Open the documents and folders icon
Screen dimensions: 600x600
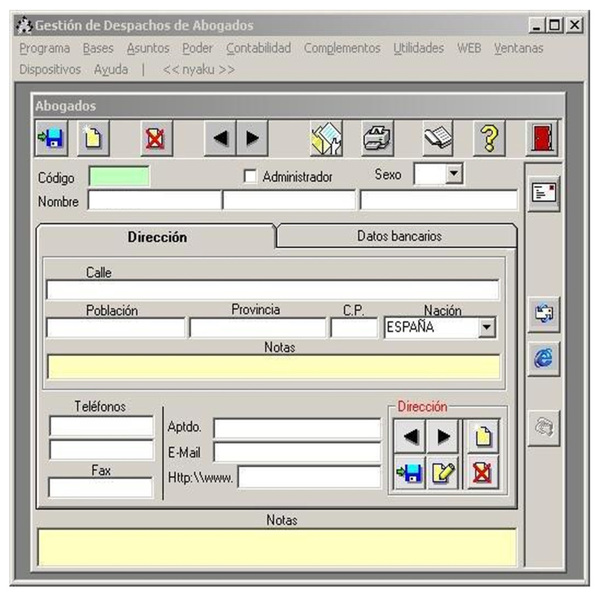(x=326, y=138)
